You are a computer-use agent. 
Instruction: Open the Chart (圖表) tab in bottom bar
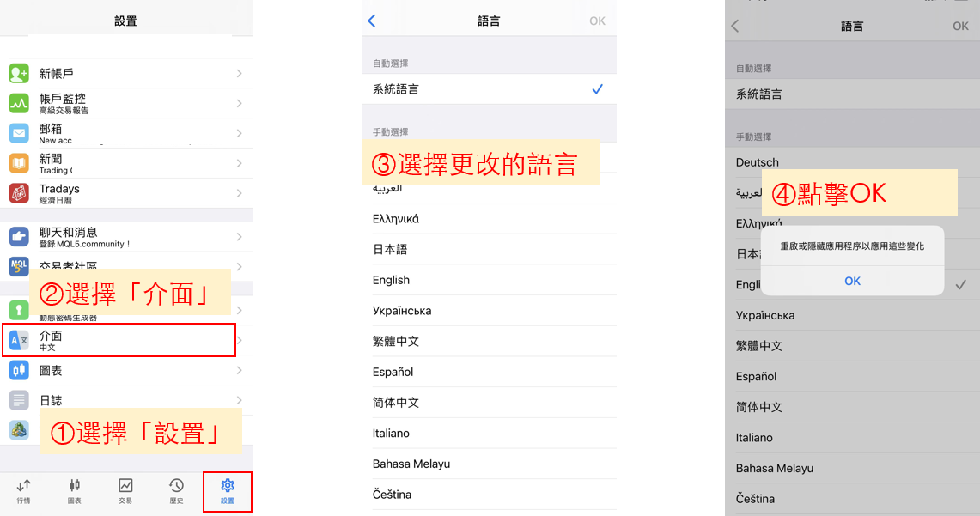coord(75,492)
